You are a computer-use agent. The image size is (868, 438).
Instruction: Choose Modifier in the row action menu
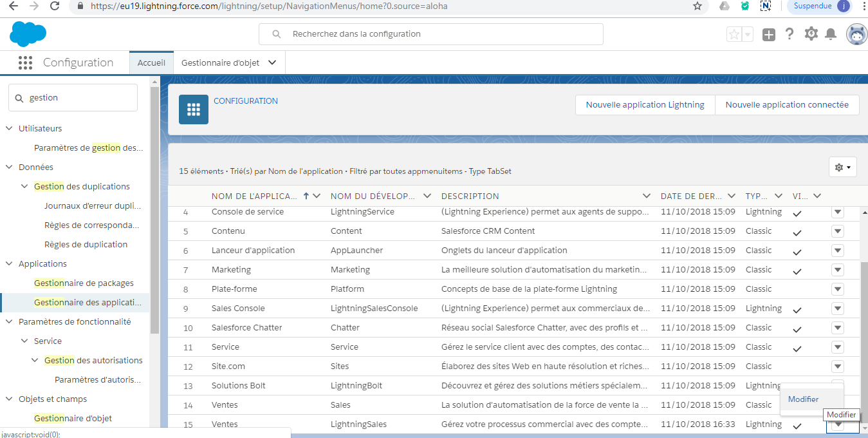click(x=803, y=399)
